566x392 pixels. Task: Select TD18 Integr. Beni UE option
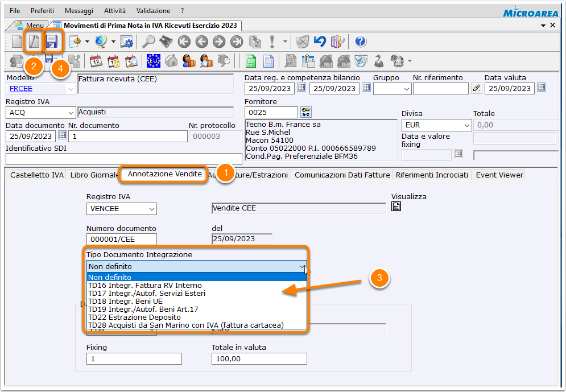click(197, 301)
